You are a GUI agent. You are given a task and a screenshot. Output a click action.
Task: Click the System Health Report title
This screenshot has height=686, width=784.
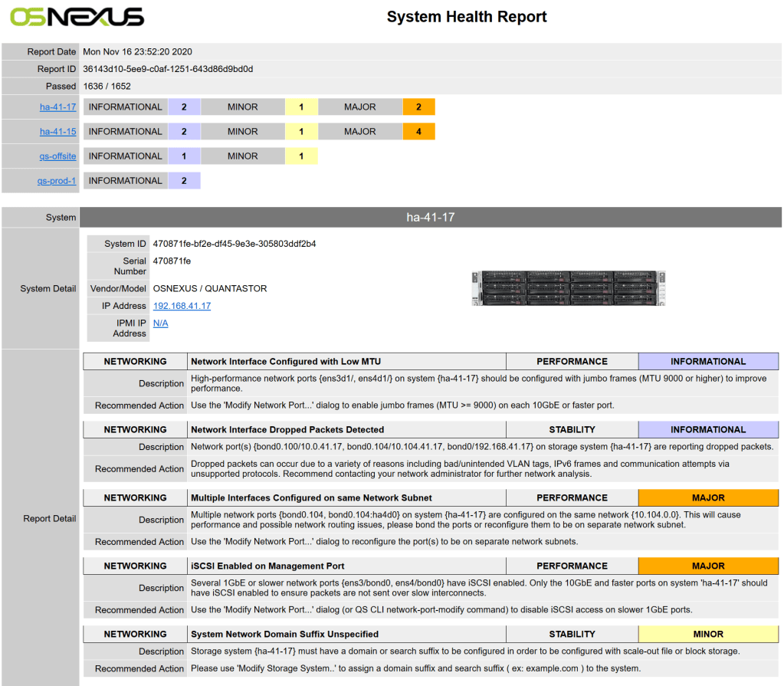(467, 17)
